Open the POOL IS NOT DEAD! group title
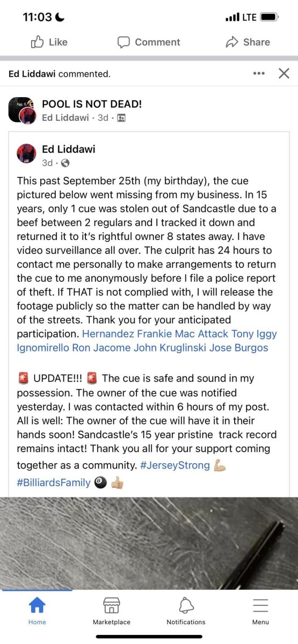The height and width of the screenshot is (644, 298). click(92, 105)
